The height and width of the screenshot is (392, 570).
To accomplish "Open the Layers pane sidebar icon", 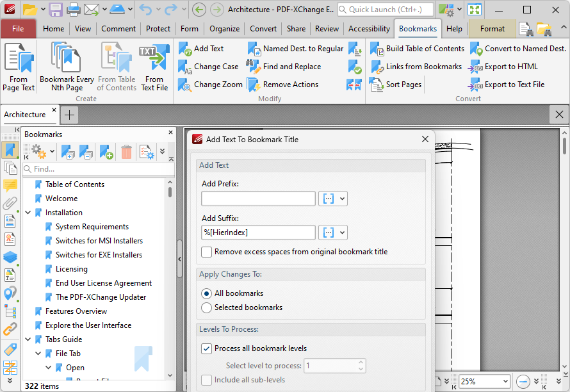I will tap(10, 257).
